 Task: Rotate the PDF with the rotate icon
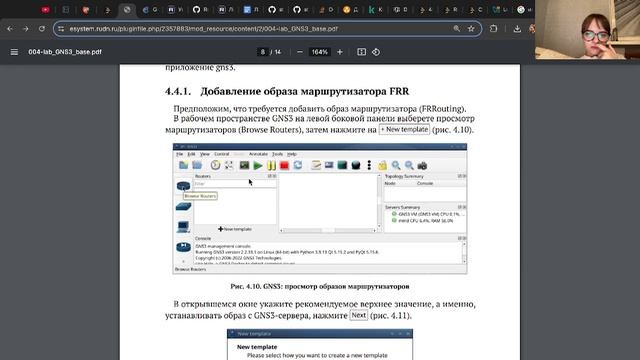pyautogui.click(x=376, y=52)
